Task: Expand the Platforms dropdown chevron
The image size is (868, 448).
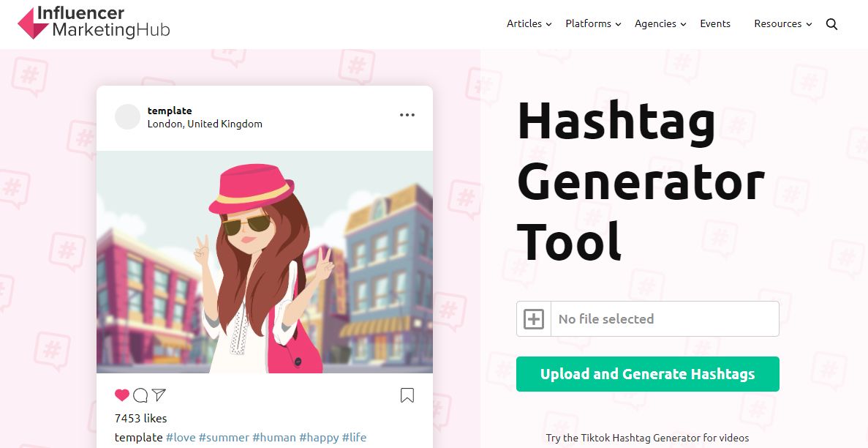Action: (x=618, y=24)
